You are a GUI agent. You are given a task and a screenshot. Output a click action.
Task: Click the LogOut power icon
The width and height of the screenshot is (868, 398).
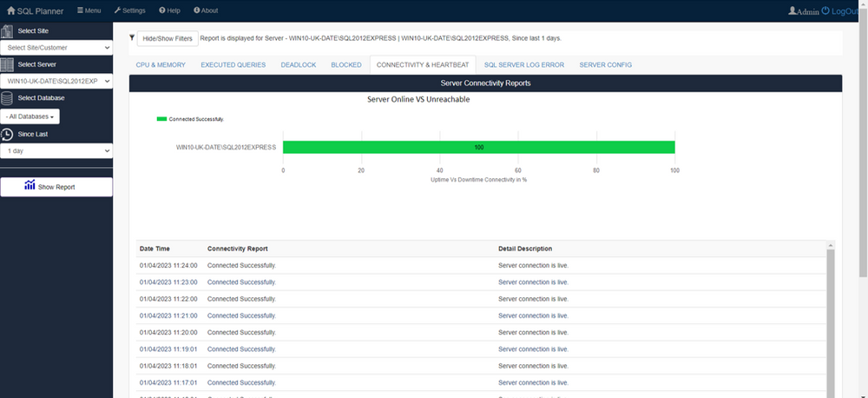coord(825,10)
